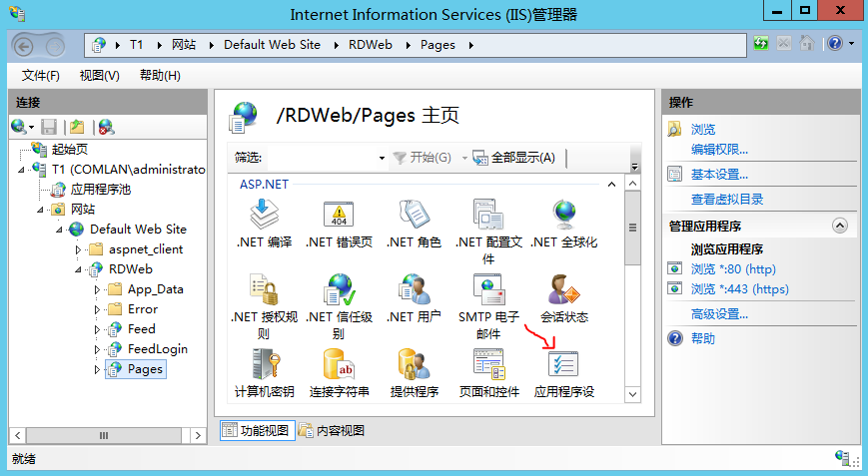Click the feature list scroll down arrow
Screen dimensions: 868x476
click(632, 394)
